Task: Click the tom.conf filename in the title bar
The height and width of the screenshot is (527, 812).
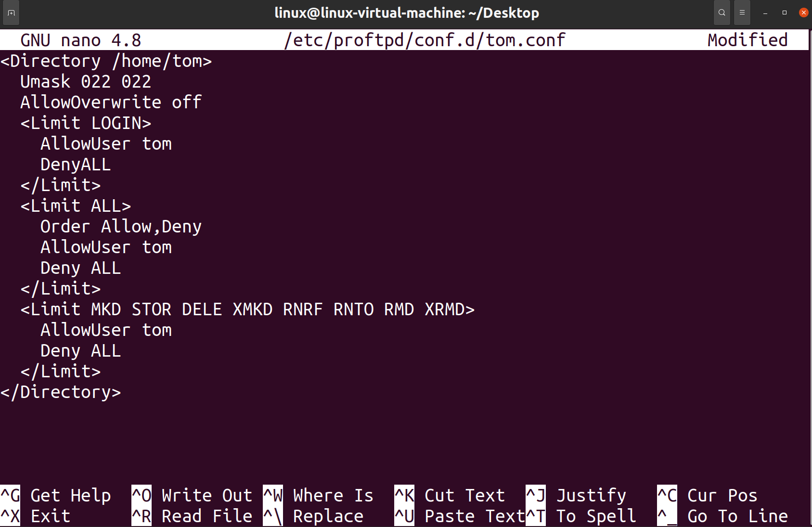Action: click(x=425, y=39)
